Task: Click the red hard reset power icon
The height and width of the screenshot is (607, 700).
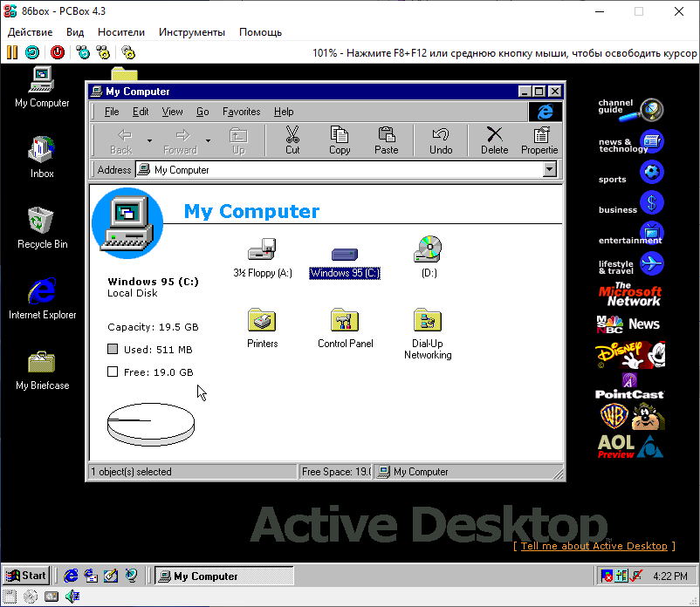Action: pyautogui.click(x=58, y=52)
